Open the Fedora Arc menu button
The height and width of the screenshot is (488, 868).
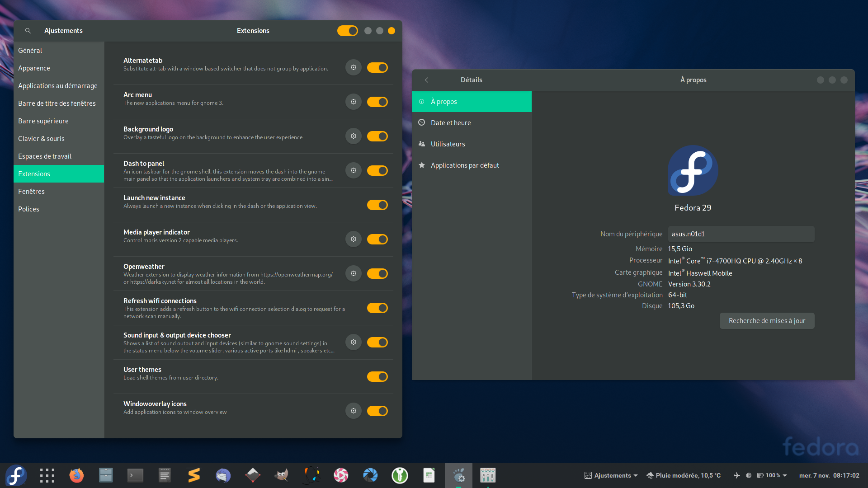coord(16,475)
